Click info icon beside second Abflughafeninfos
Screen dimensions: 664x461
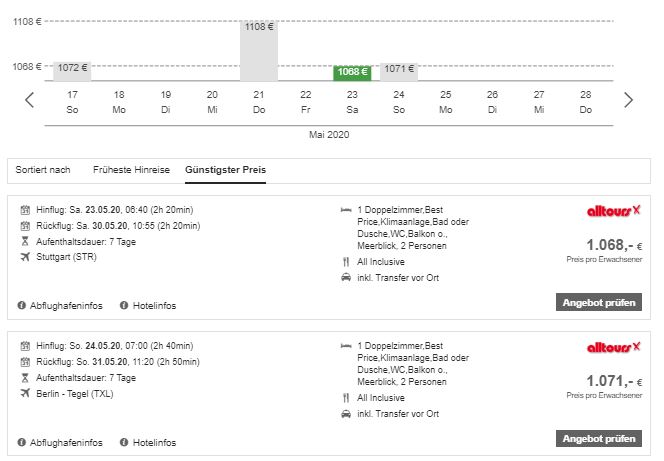22,441
